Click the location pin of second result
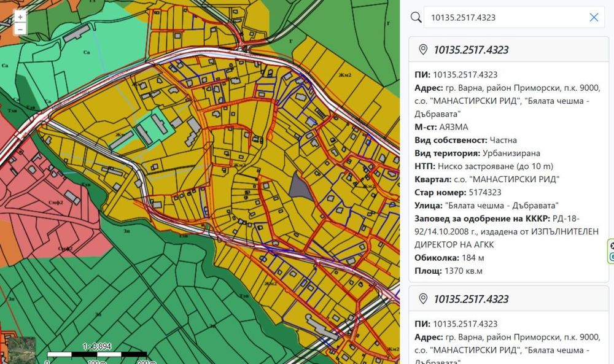614x364 pixels. (423, 299)
